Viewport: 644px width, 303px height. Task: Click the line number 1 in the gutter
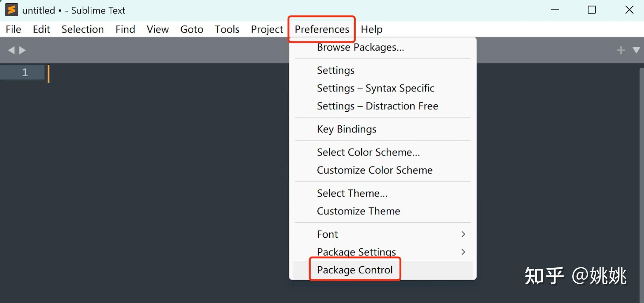[x=25, y=72]
